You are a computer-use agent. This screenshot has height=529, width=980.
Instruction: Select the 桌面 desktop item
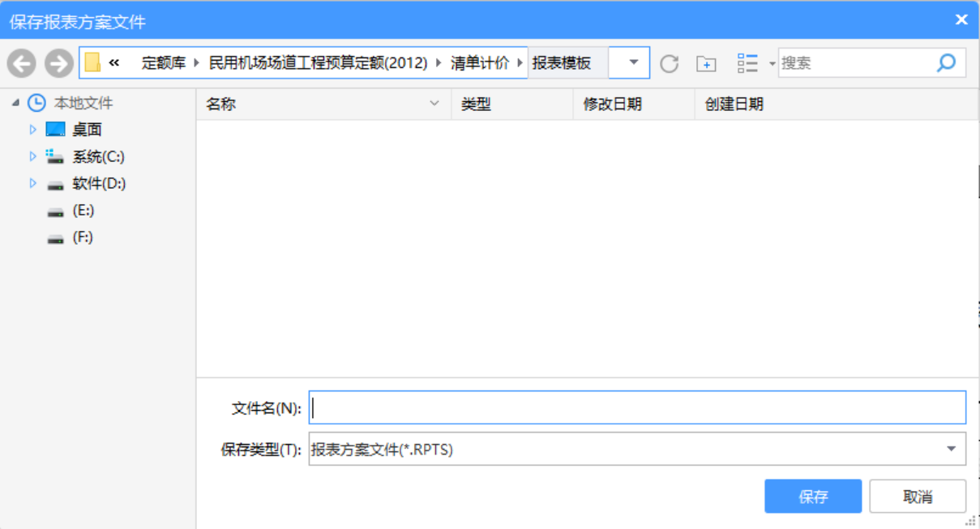click(86, 130)
